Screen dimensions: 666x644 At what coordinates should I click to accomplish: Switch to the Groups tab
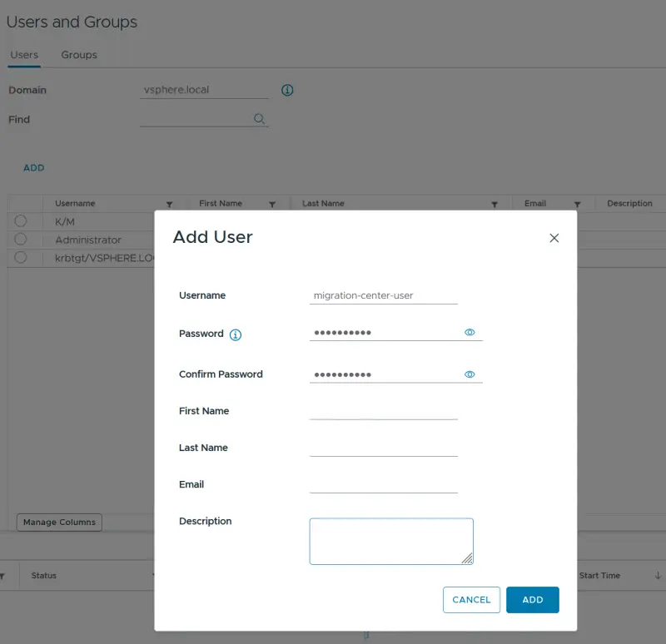point(78,55)
